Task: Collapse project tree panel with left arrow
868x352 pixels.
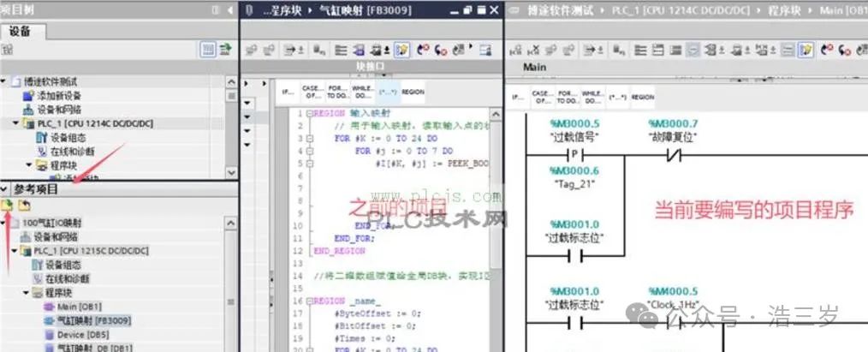Action: [x=230, y=9]
